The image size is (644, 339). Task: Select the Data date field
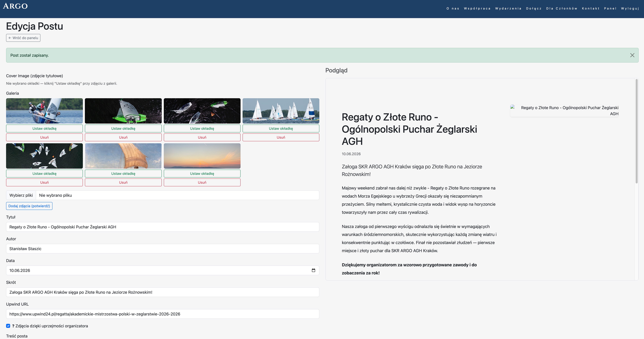tap(163, 270)
